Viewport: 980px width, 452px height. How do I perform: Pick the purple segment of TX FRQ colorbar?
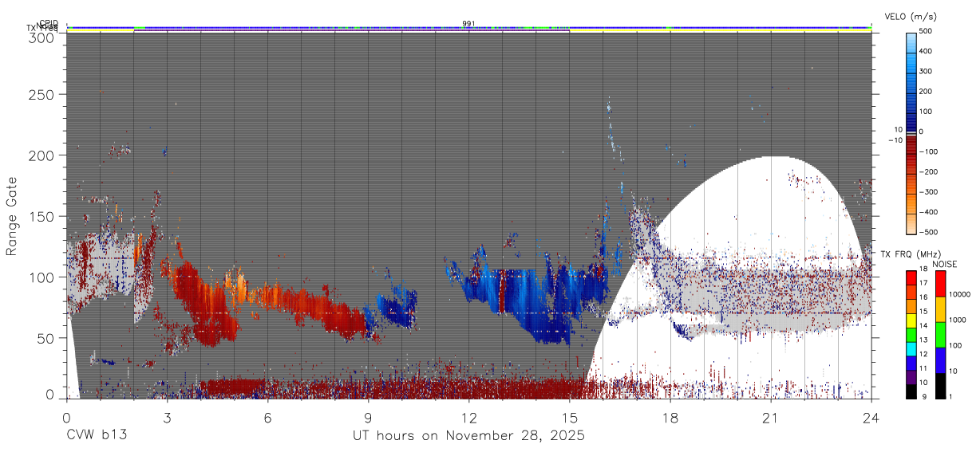(911, 378)
